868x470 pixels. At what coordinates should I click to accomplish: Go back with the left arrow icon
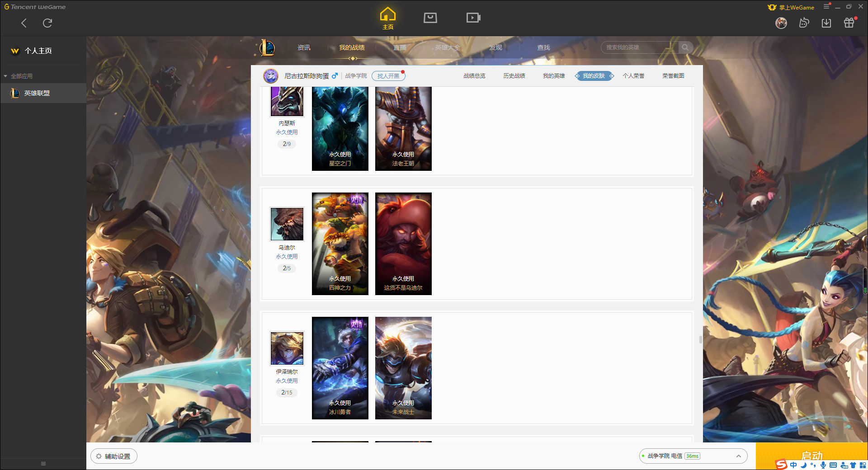[24, 23]
